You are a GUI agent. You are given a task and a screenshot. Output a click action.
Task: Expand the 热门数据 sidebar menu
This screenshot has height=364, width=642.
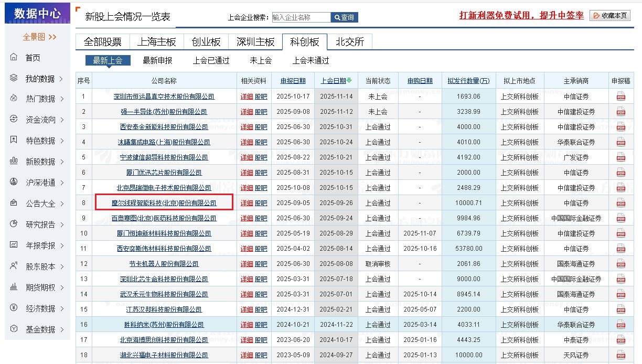[x=61, y=99]
